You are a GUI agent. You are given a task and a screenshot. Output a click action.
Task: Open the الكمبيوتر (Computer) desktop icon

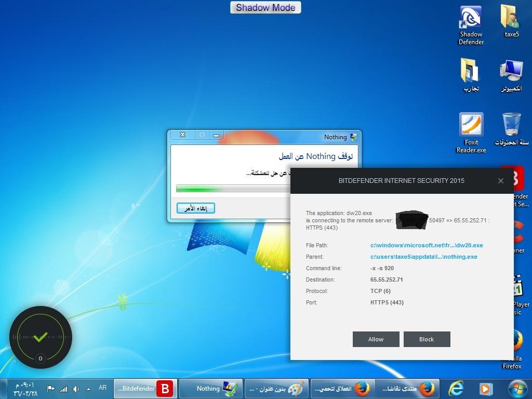pos(511,75)
